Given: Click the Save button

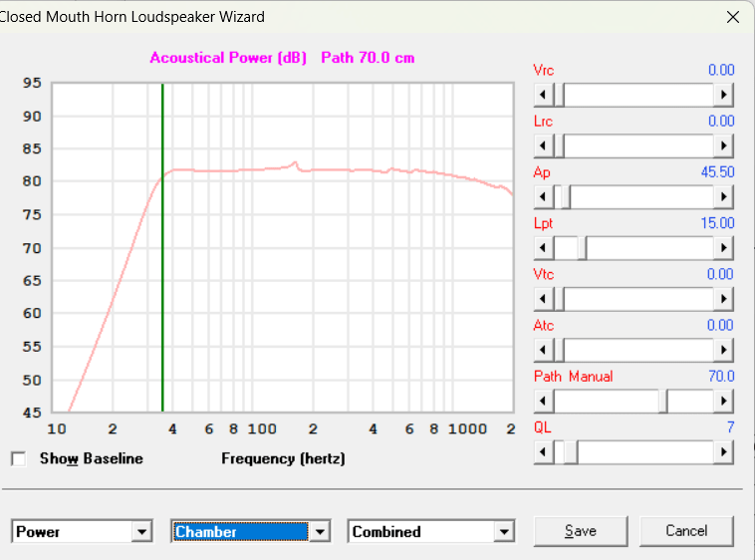Looking at the screenshot, I should pos(581,531).
